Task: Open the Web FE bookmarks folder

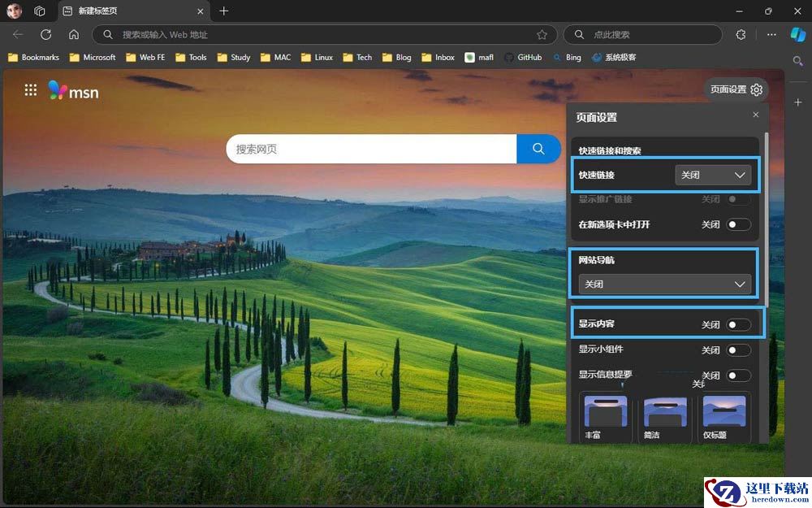Action: click(x=145, y=58)
